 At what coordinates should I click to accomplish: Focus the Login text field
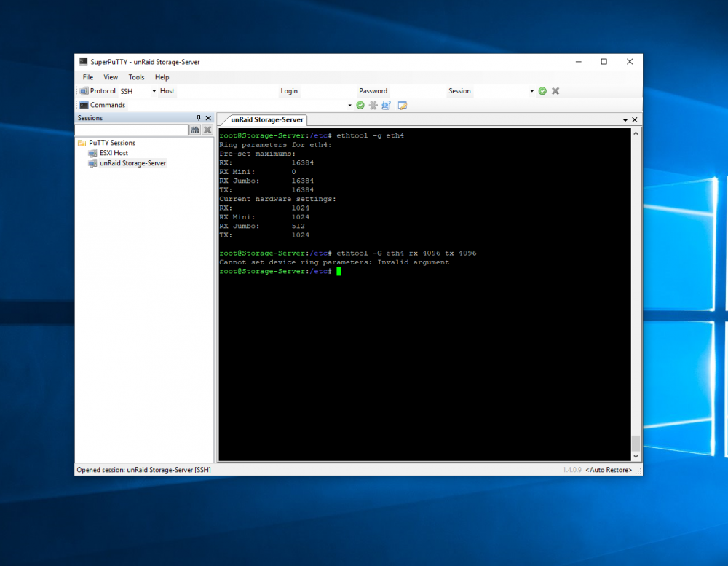click(328, 91)
